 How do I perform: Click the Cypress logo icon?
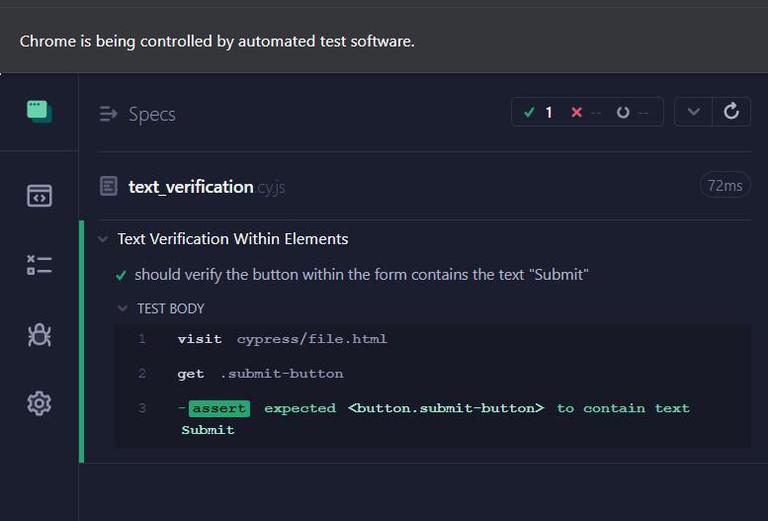coord(39,111)
